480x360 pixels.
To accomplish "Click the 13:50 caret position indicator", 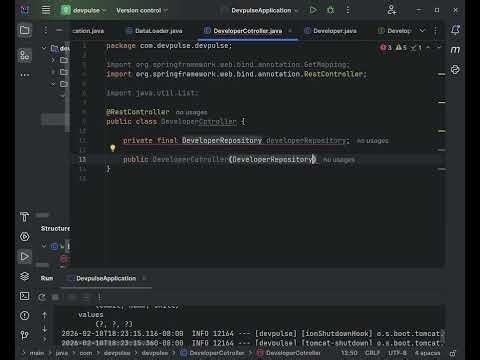I will point(349,353).
